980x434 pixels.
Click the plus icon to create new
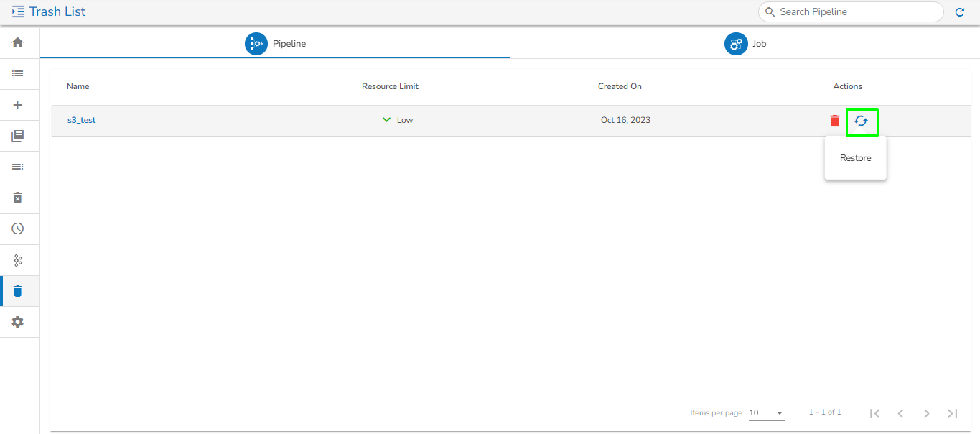pyautogui.click(x=18, y=105)
